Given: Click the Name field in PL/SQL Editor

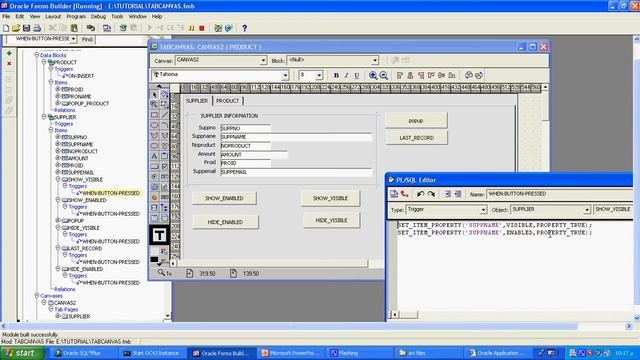Looking at the screenshot, I should coord(559,194).
